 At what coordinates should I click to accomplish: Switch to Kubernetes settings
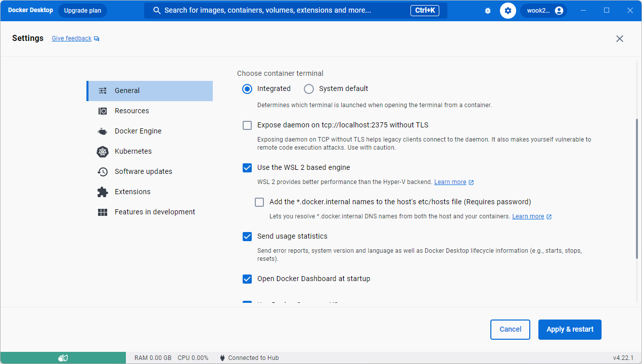(150, 152)
